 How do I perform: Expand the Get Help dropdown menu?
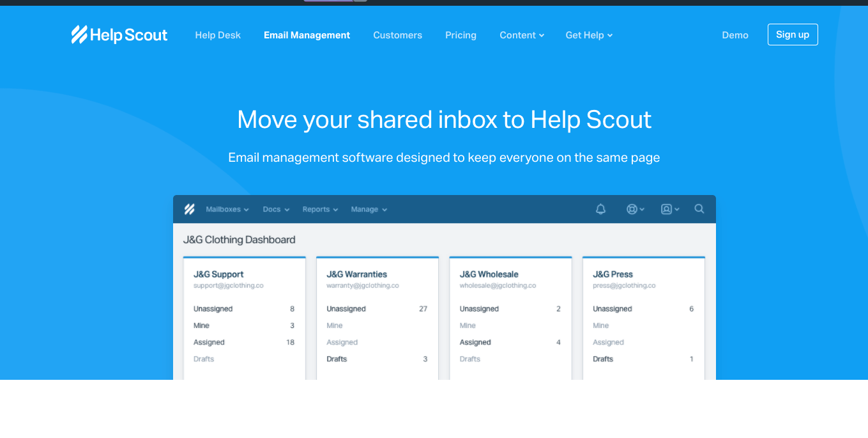click(x=589, y=35)
